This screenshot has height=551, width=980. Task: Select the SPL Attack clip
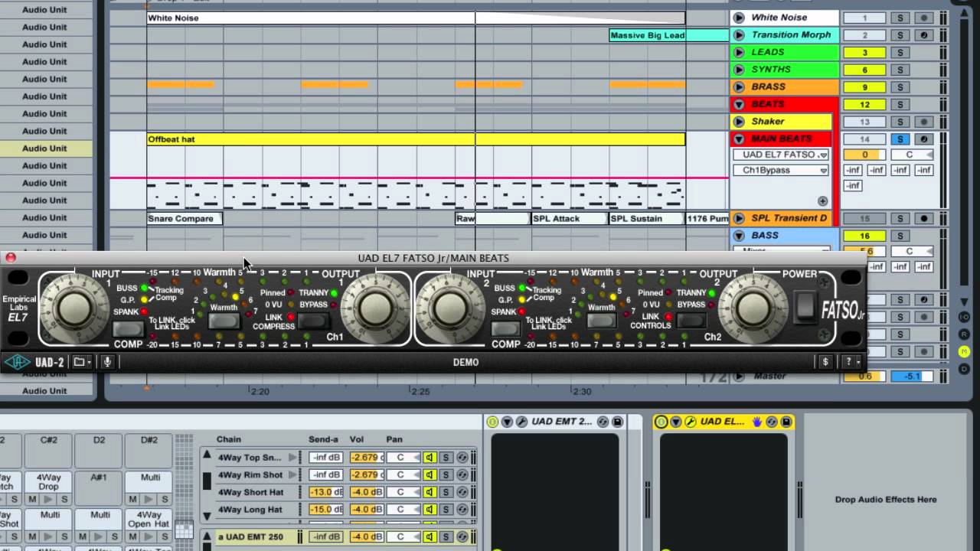point(569,218)
